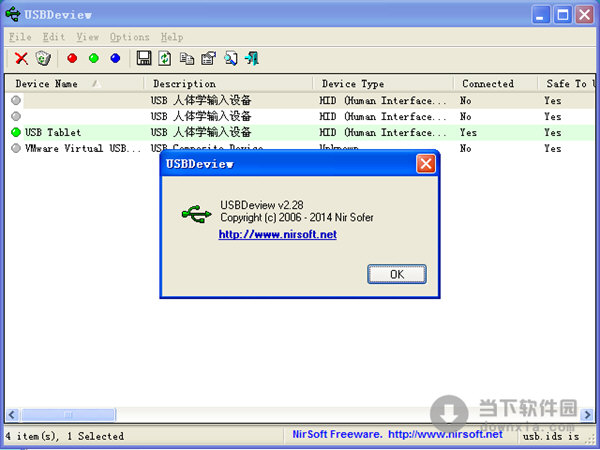The width and height of the screenshot is (600, 450).
Task: Click the red dot toolbar icon
Action: point(72,58)
